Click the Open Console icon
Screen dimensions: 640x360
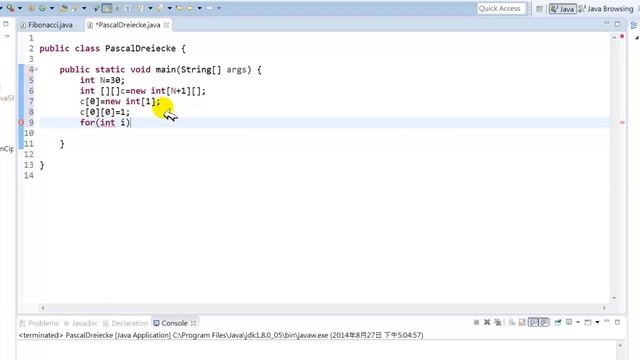click(x=588, y=322)
